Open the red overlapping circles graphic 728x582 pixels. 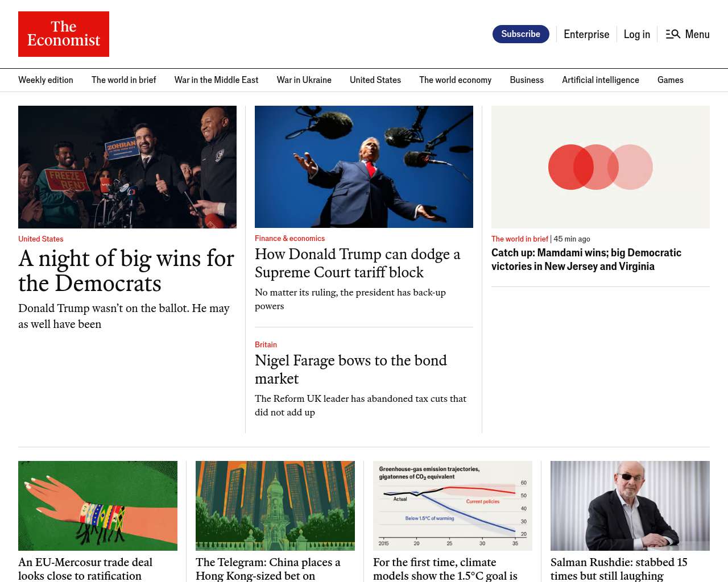pyautogui.click(x=601, y=167)
